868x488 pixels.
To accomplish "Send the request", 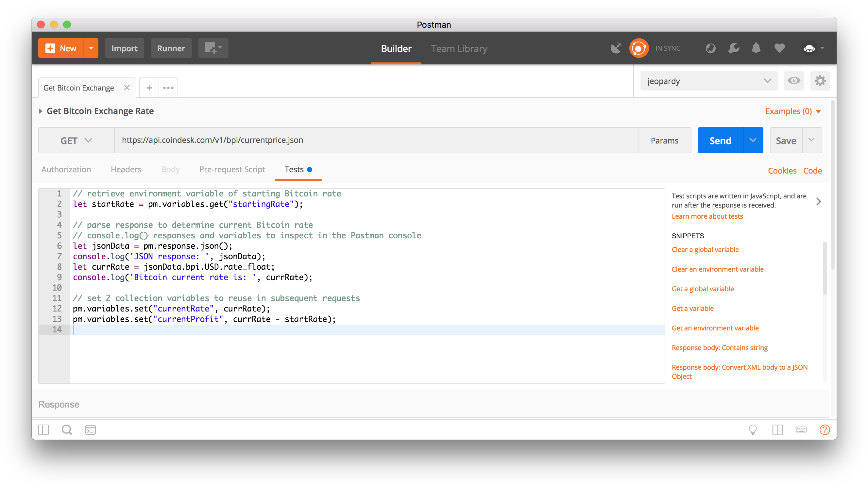I will (x=720, y=140).
